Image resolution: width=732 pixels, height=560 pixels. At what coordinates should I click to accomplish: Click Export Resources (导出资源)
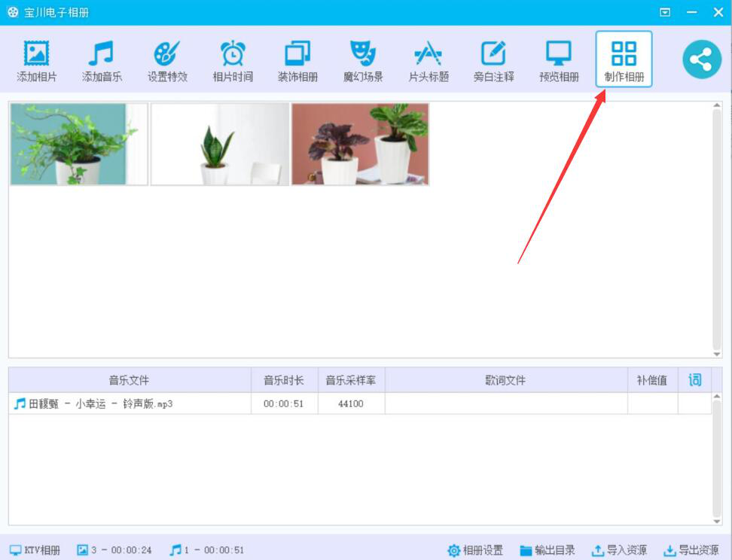point(691,550)
